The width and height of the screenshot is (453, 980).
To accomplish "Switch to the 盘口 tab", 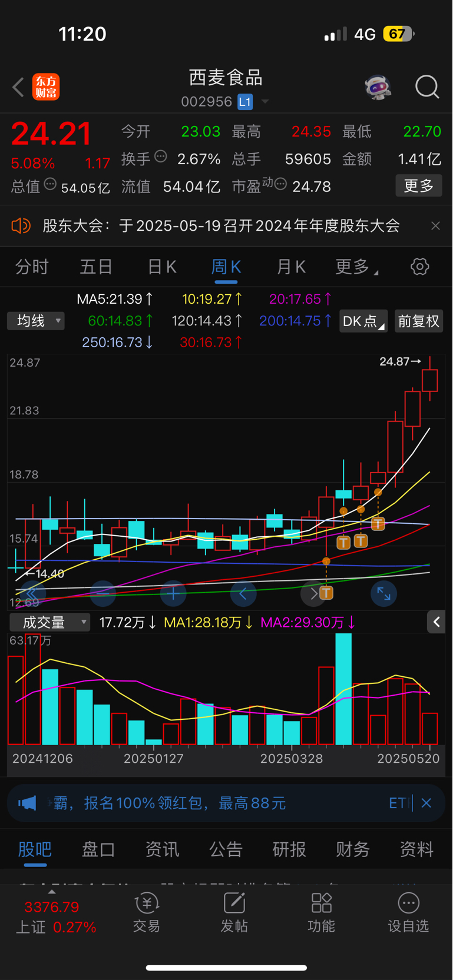I will click(98, 849).
